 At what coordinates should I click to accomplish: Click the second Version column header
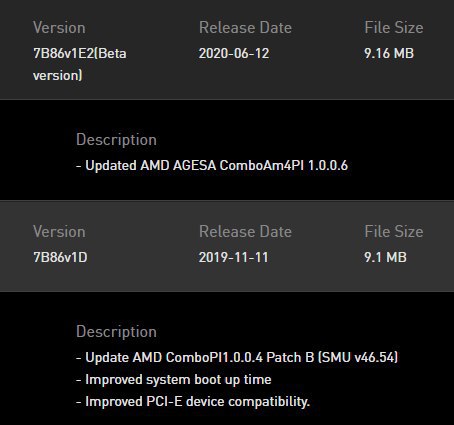[x=59, y=232]
